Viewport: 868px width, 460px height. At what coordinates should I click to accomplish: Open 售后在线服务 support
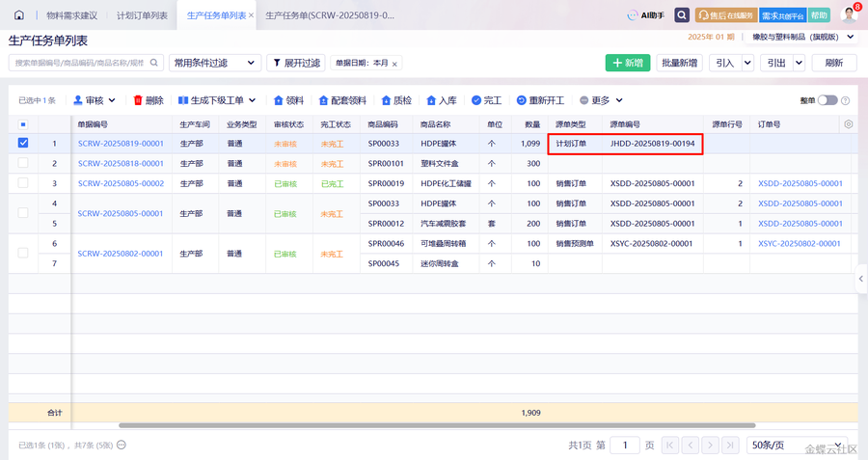pos(725,14)
